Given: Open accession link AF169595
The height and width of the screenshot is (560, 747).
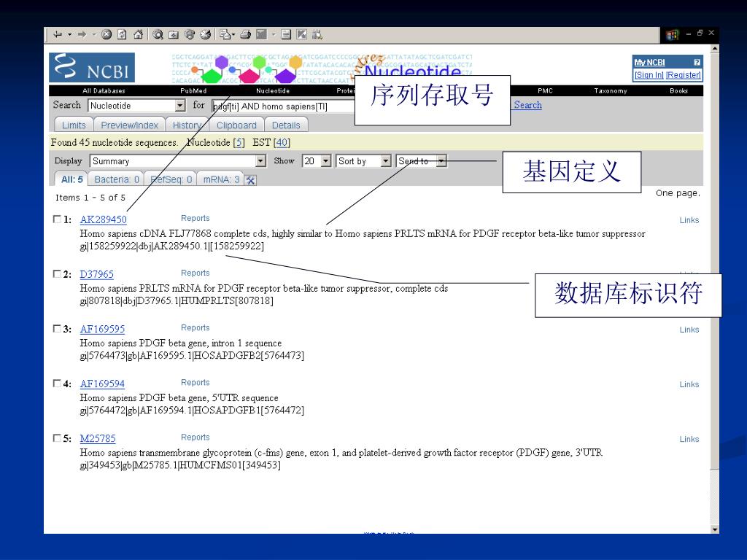Looking at the screenshot, I should (102, 329).
